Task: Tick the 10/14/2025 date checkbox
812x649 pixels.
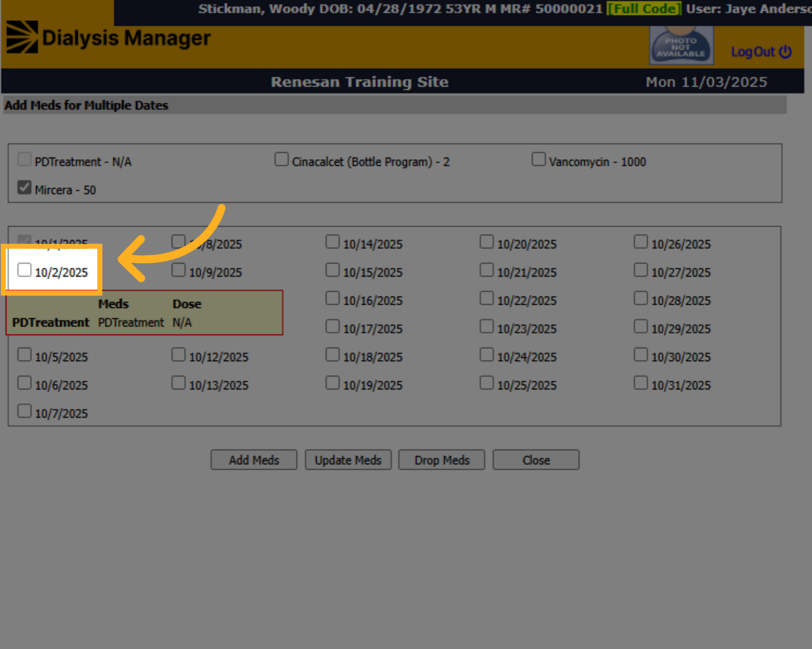Action: [x=332, y=241]
